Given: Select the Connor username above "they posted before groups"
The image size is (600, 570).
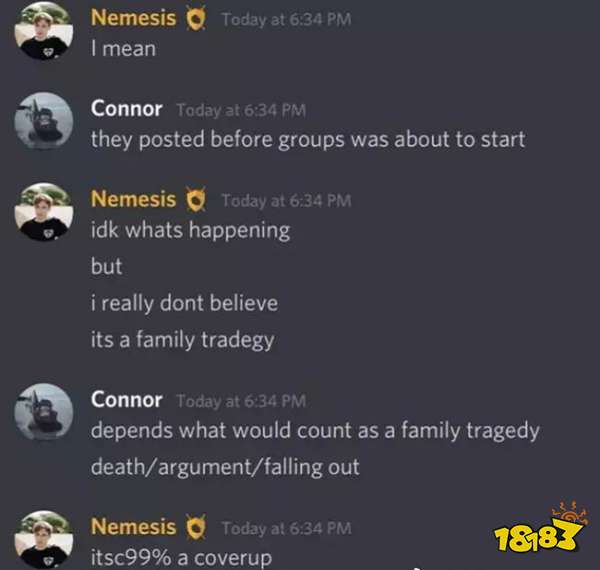Looking at the screenshot, I should tap(126, 109).
